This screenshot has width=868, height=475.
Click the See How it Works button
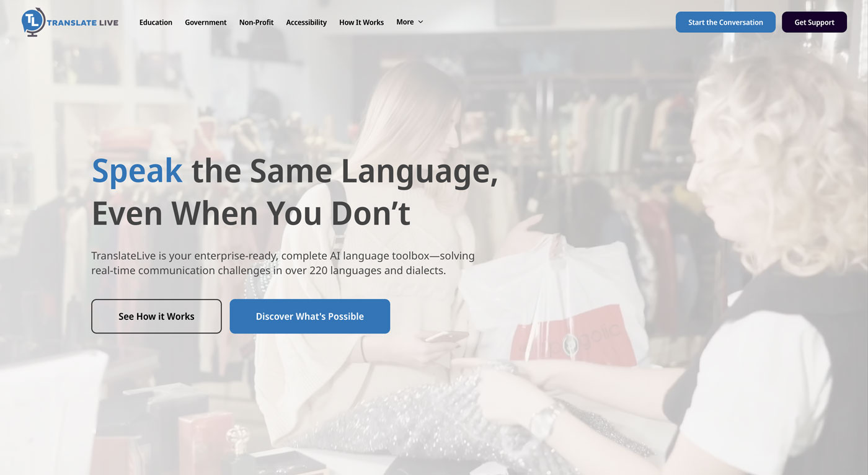pyautogui.click(x=156, y=316)
